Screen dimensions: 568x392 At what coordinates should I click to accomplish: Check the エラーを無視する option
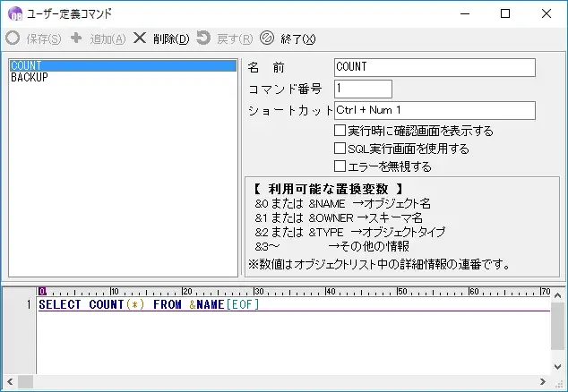coord(340,166)
